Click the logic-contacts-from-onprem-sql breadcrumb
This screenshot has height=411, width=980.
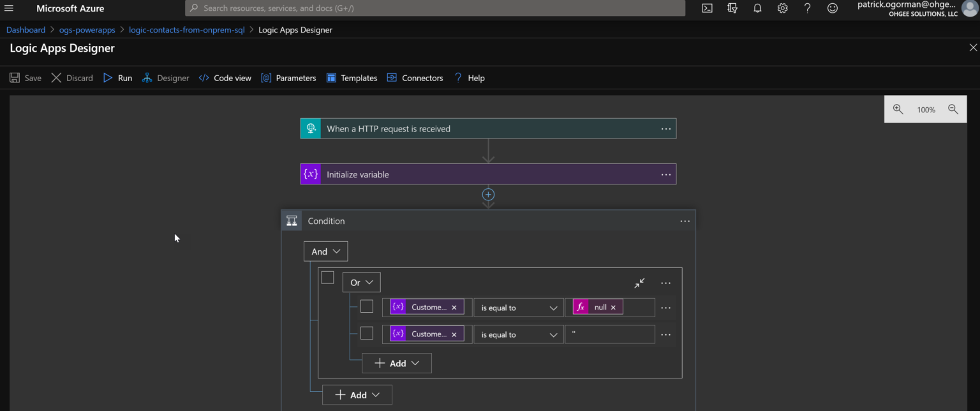[x=186, y=29]
